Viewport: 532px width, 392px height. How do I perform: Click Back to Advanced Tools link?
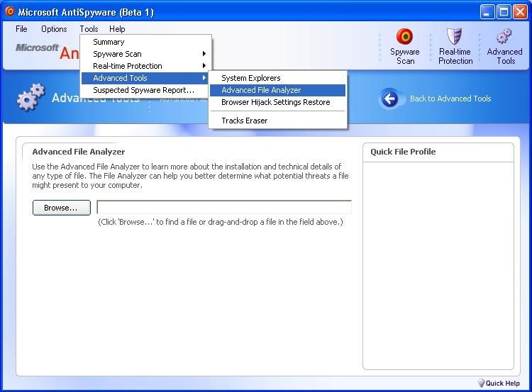pyautogui.click(x=450, y=99)
